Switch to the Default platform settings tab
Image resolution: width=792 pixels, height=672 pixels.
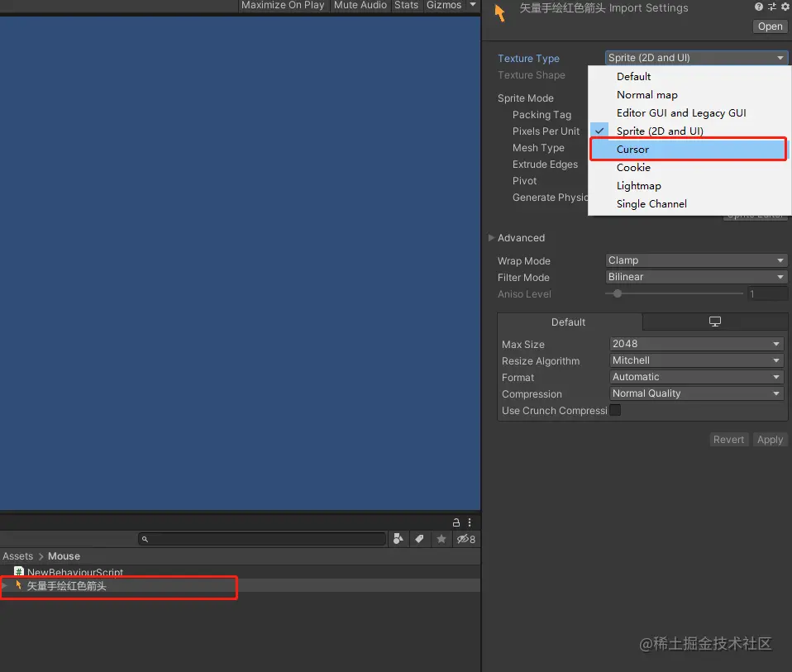click(x=570, y=322)
